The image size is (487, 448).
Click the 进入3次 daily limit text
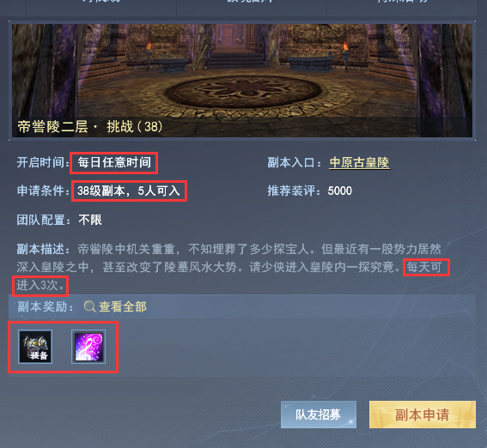click(x=41, y=285)
